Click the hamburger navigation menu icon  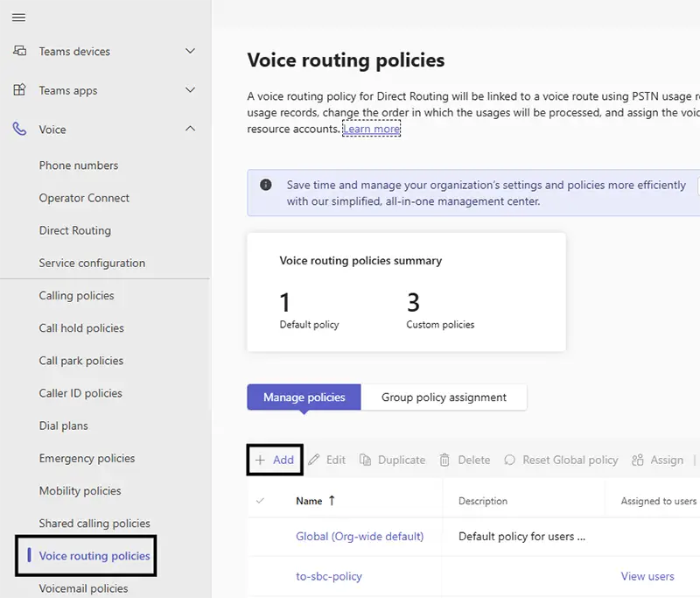18,18
